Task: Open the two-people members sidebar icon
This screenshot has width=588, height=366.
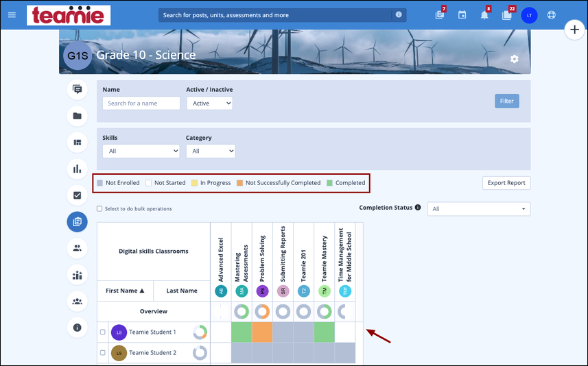Action: click(78, 248)
